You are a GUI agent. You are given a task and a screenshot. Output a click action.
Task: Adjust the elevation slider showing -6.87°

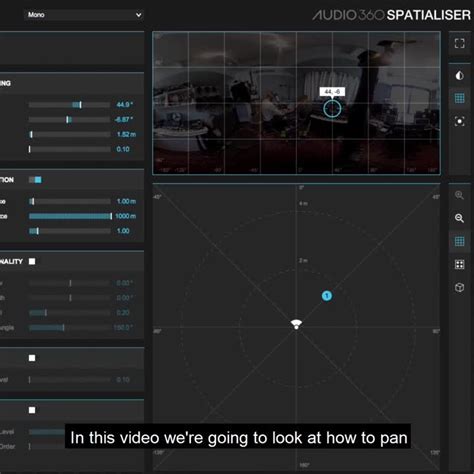(69, 119)
